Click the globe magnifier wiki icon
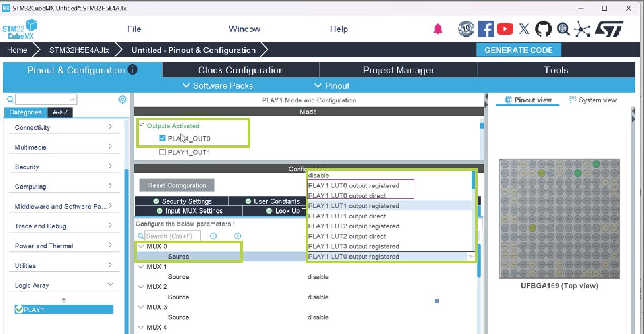This screenshot has width=644, height=334. pos(563,29)
